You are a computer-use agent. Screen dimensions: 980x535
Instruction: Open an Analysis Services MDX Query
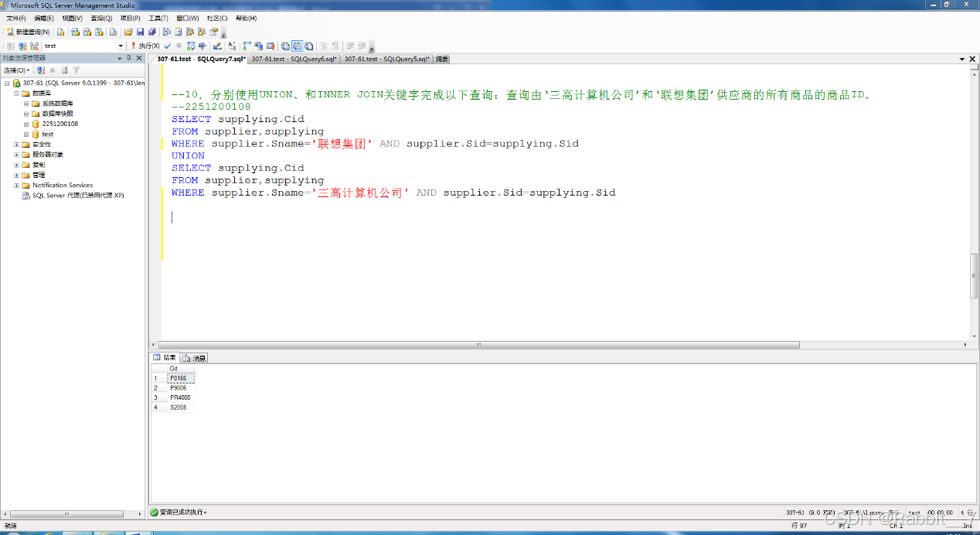75,32
